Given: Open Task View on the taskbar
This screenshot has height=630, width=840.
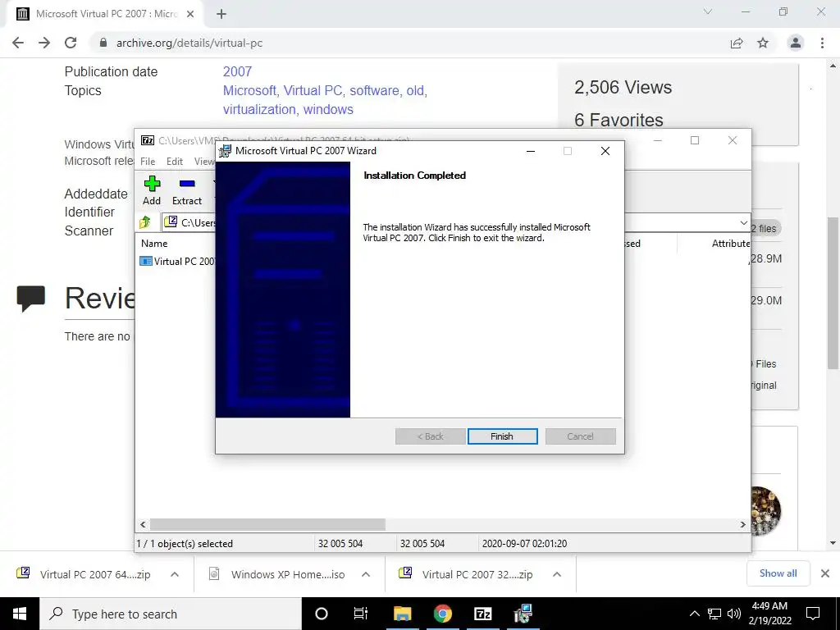Looking at the screenshot, I should 361,614.
